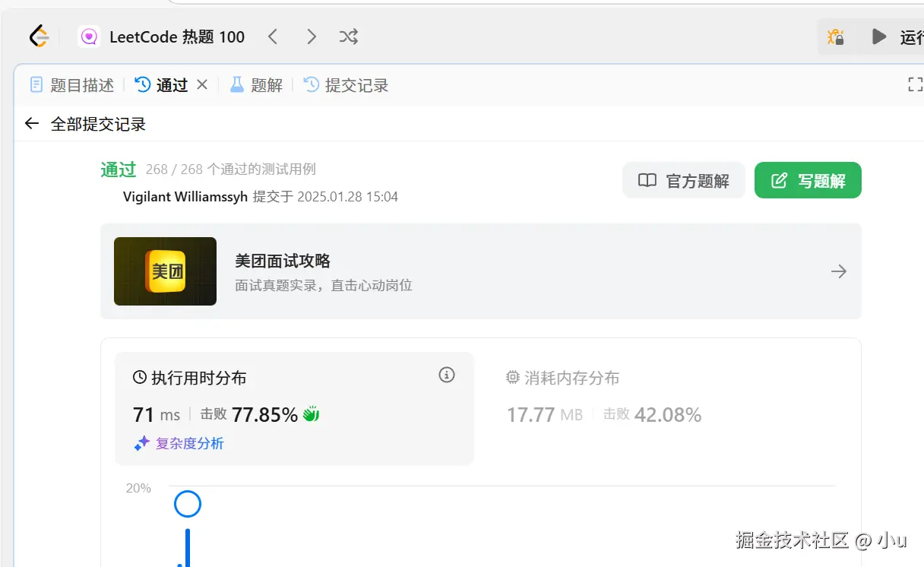Open the 题解 tab
The height and width of the screenshot is (567, 924).
click(x=257, y=85)
